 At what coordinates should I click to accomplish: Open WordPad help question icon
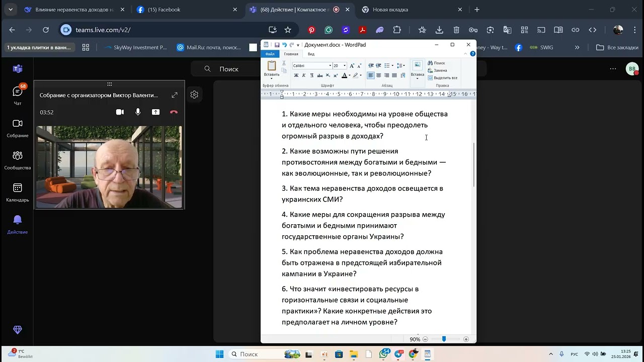tap(472, 54)
